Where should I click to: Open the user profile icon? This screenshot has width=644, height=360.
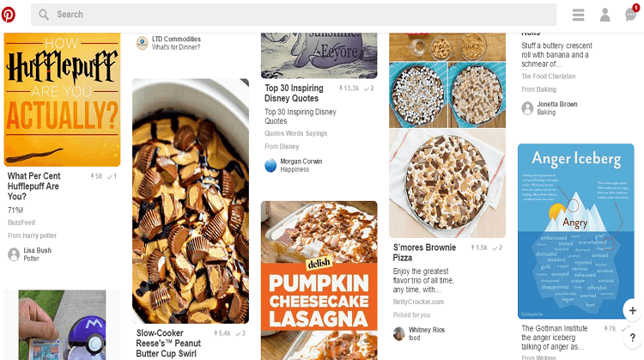pyautogui.click(x=605, y=15)
